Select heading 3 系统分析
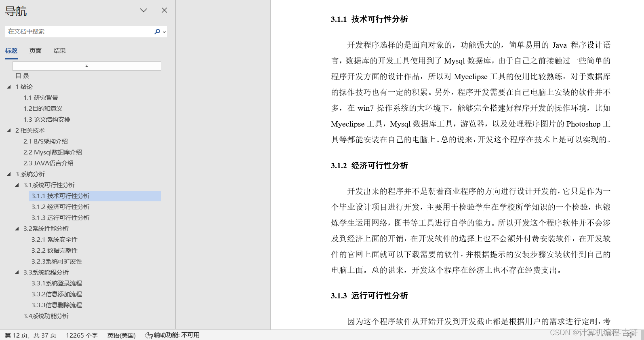644x340 pixels. click(30, 174)
